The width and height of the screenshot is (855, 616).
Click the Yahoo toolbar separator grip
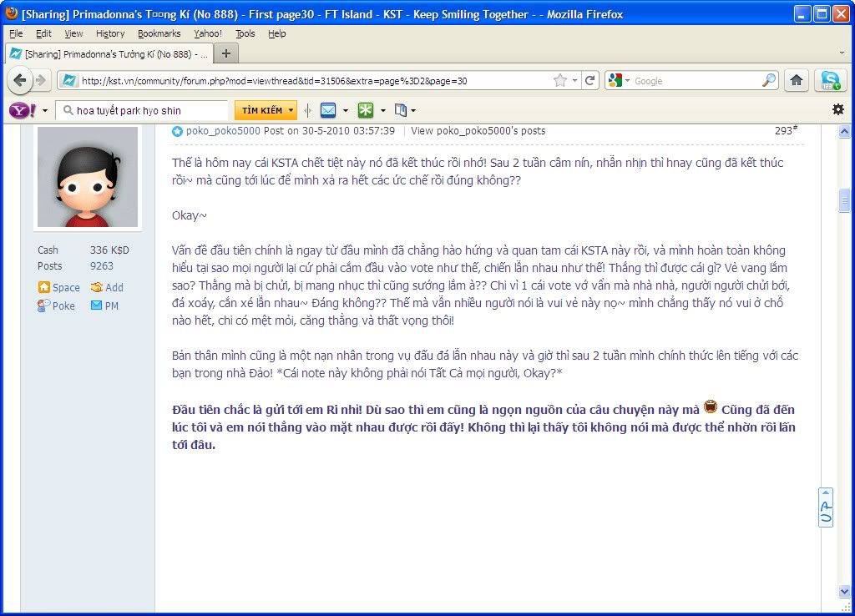click(x=307, y=110)
